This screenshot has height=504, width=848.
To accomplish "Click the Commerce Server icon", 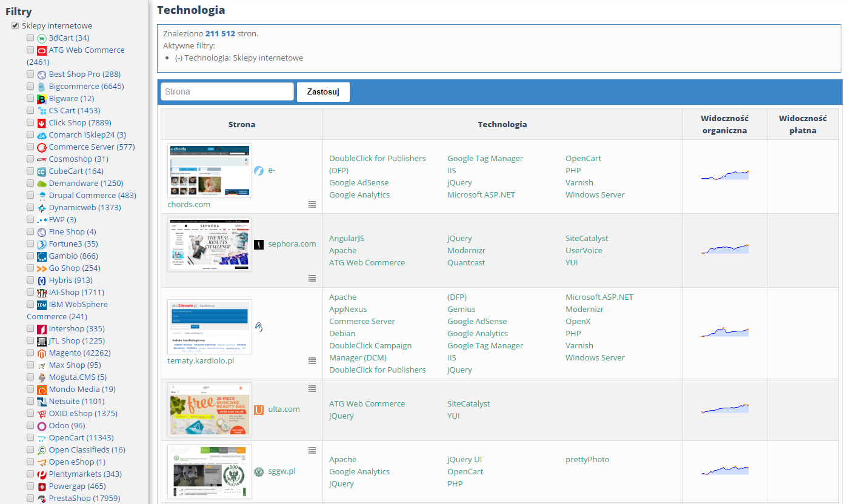I will (x=42, y=147).
